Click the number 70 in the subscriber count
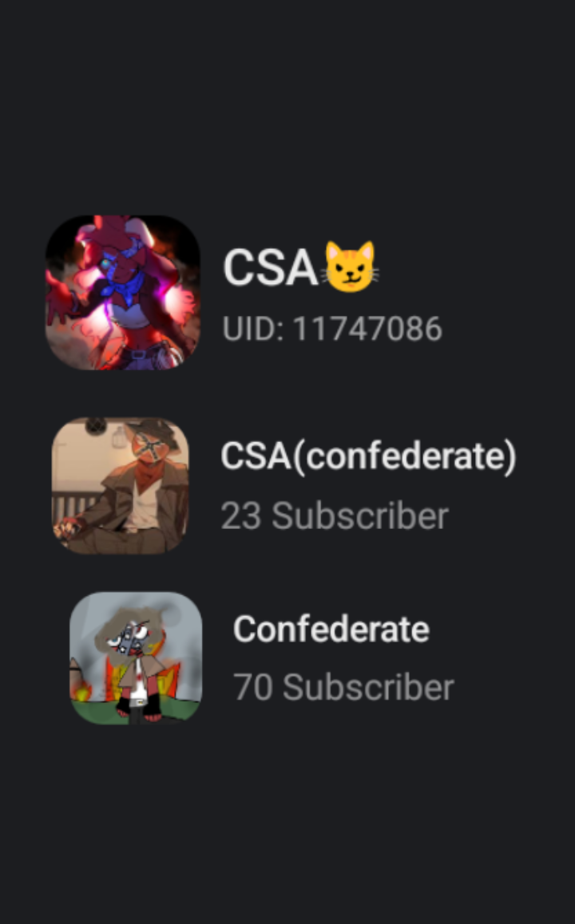Viewport: 575px width, 924px height. pyautogui.click(x=252, y=688)
